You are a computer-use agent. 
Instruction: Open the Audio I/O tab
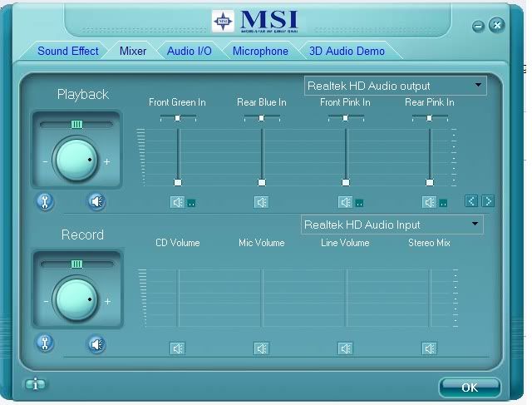(190, 51)
